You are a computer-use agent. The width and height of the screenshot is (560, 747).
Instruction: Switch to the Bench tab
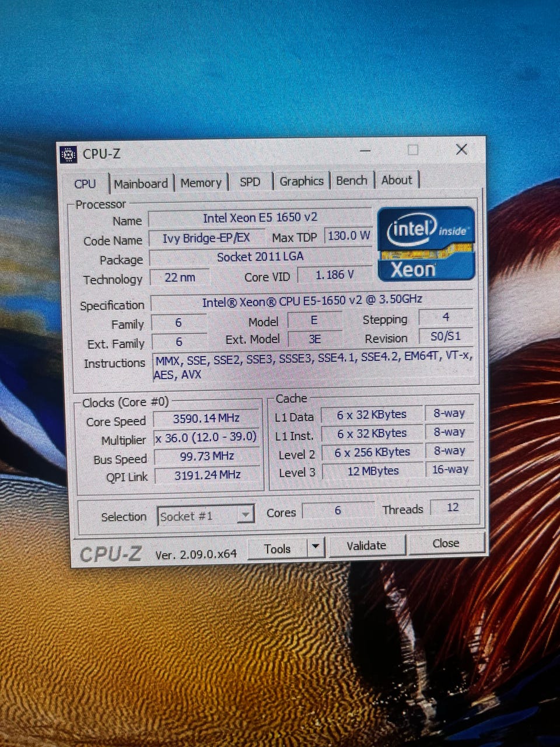[x=352, y=180]
